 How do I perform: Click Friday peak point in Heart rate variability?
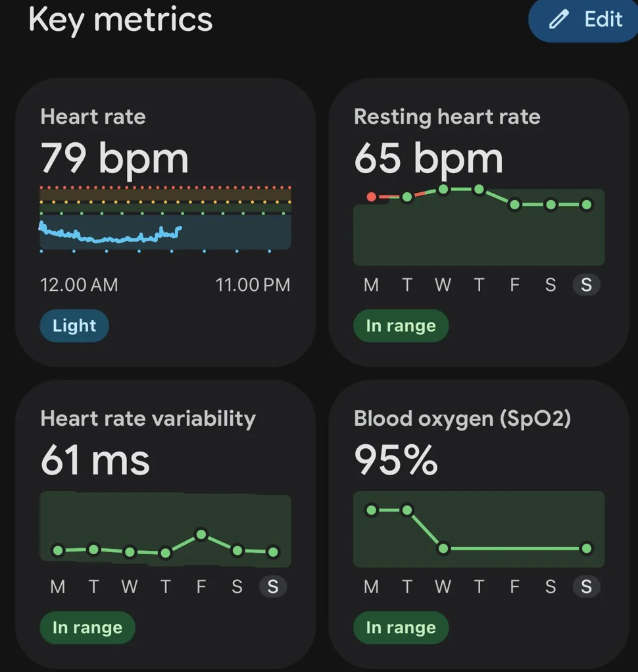pyautogui.click(x=201, y=534)
